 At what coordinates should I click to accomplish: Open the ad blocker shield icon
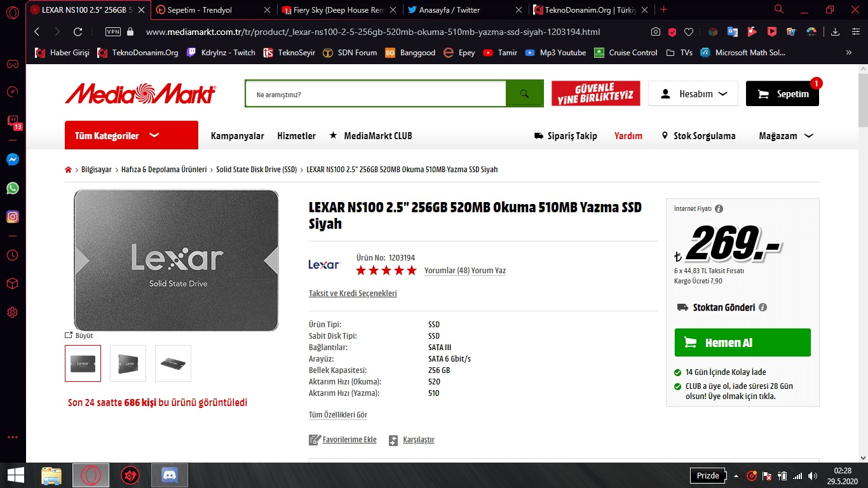pos(672,32)
